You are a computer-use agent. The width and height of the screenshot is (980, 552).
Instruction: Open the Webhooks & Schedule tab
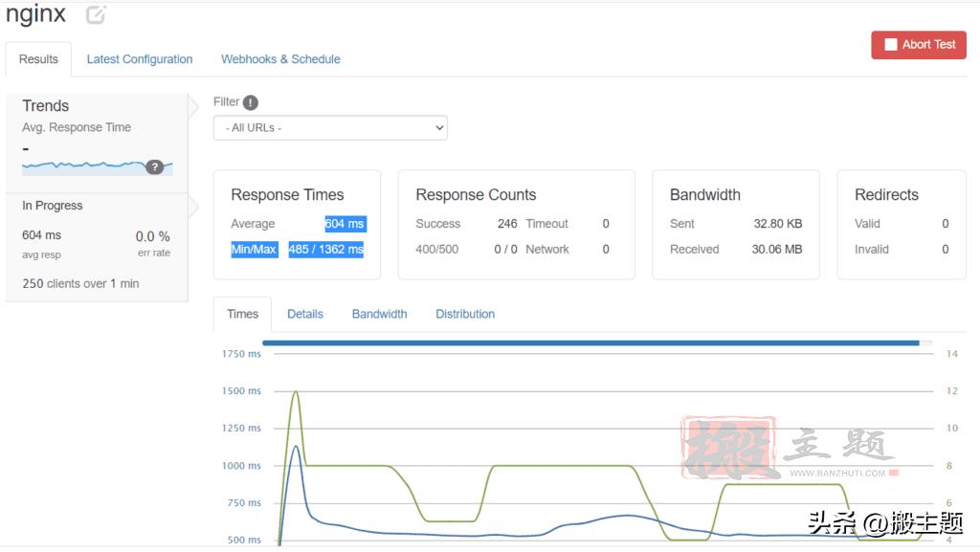point(279,58)
